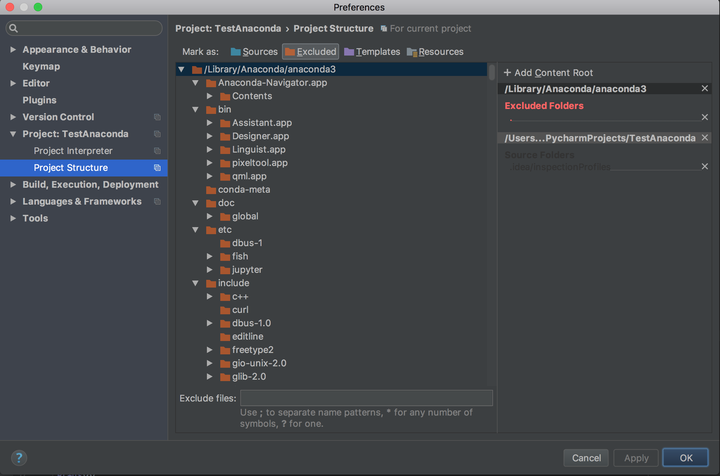The image size is (720, 476).
Task: Focus the Exclude files input field
Action: [x=366, y=398]
